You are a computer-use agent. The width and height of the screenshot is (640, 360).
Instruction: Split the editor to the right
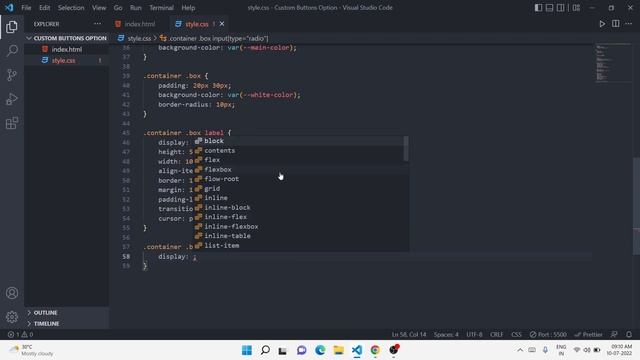[616, 24]
